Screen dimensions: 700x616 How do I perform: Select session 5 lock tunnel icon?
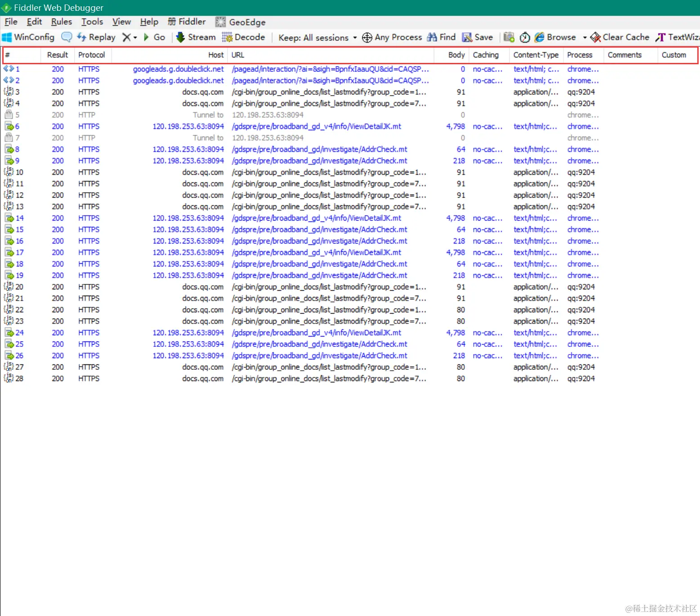(x=9, y=115)
